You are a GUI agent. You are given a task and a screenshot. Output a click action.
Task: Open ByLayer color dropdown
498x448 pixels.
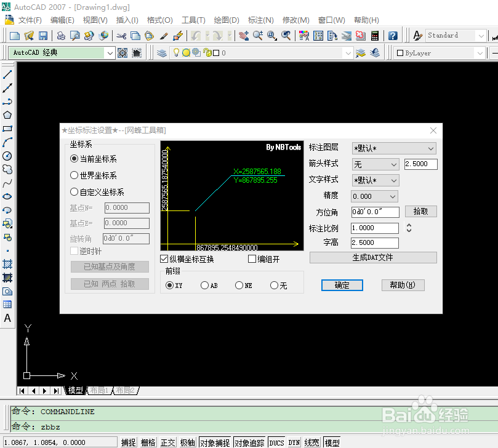tap(480, 53)
